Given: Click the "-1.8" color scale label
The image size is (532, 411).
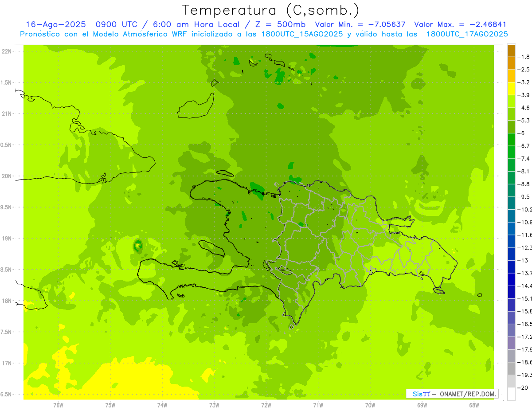Looking at the screenshot, I should tap(524, 57).
